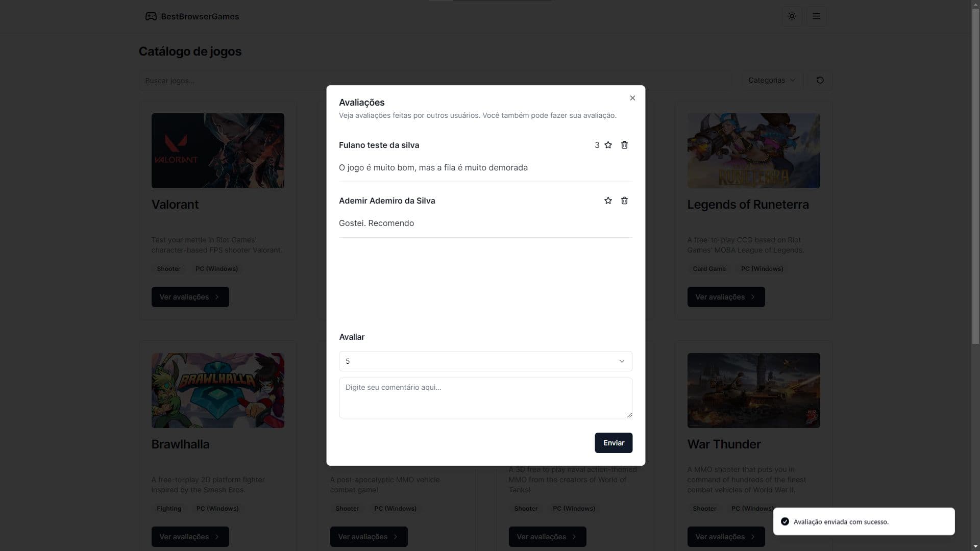The image size is (980, 551).
Task: Delete Ademir Ademiro da Silva's review
Action: point(624,201)
